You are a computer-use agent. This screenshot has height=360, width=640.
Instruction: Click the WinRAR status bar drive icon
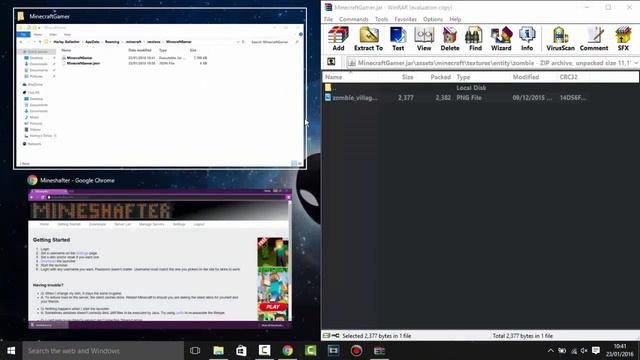click(x=327, y=336)
